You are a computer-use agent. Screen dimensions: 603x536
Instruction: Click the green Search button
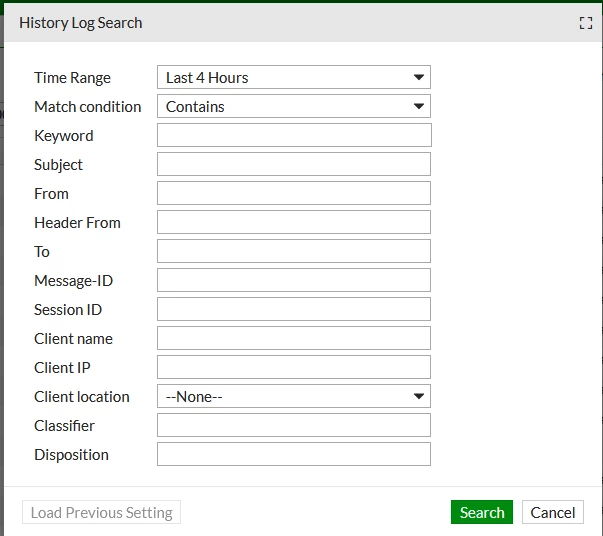click(482, 512)
